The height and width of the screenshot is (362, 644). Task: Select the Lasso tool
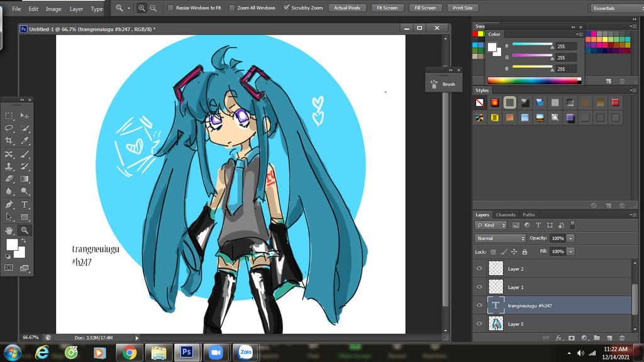coord(9,128)
